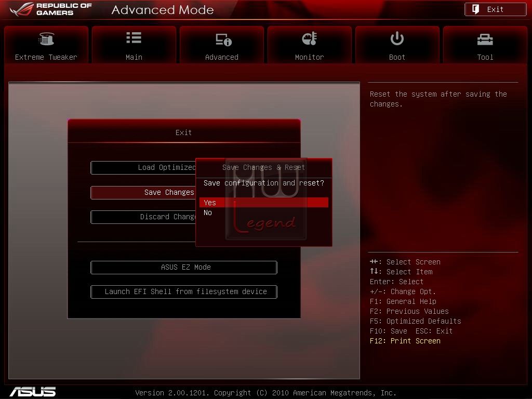The image size is (532, 399).
Task: Click the 'F5: Optimized Defaults' hint
Action: click(x=415, y=321)
